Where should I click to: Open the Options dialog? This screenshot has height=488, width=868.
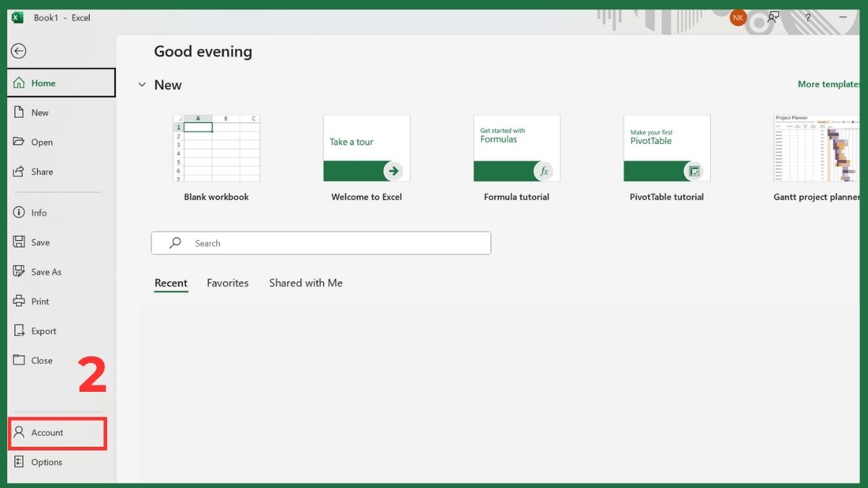coord(46,462)
